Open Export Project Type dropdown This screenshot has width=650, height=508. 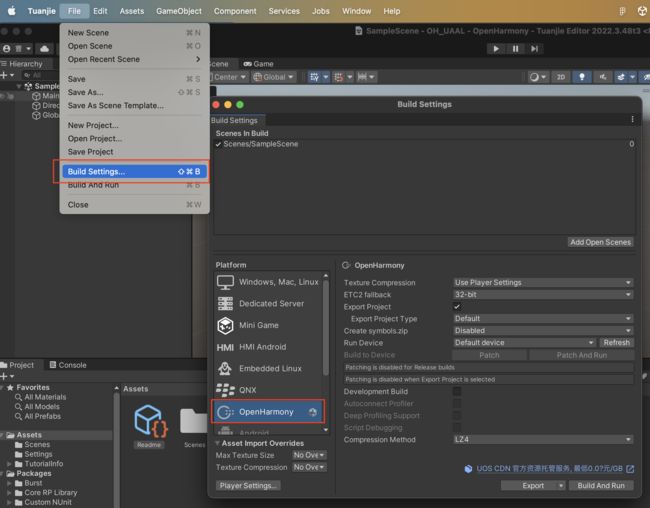543,318
